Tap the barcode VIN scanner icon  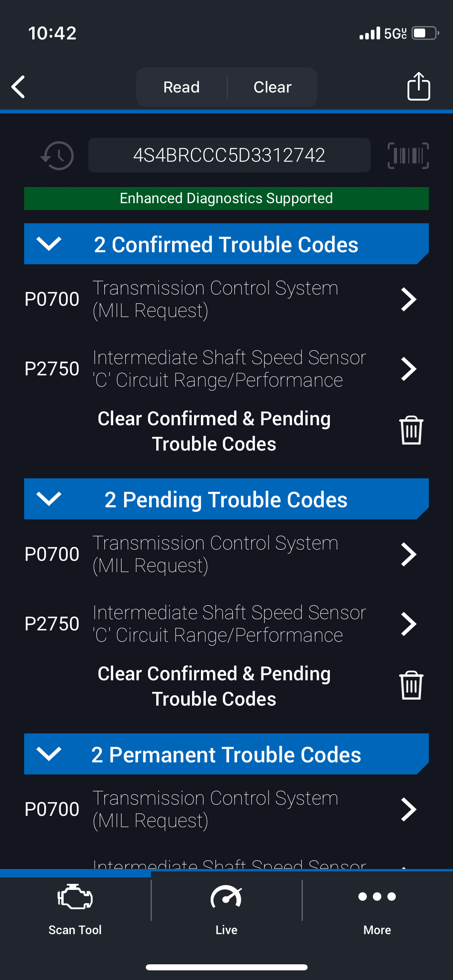408,155
